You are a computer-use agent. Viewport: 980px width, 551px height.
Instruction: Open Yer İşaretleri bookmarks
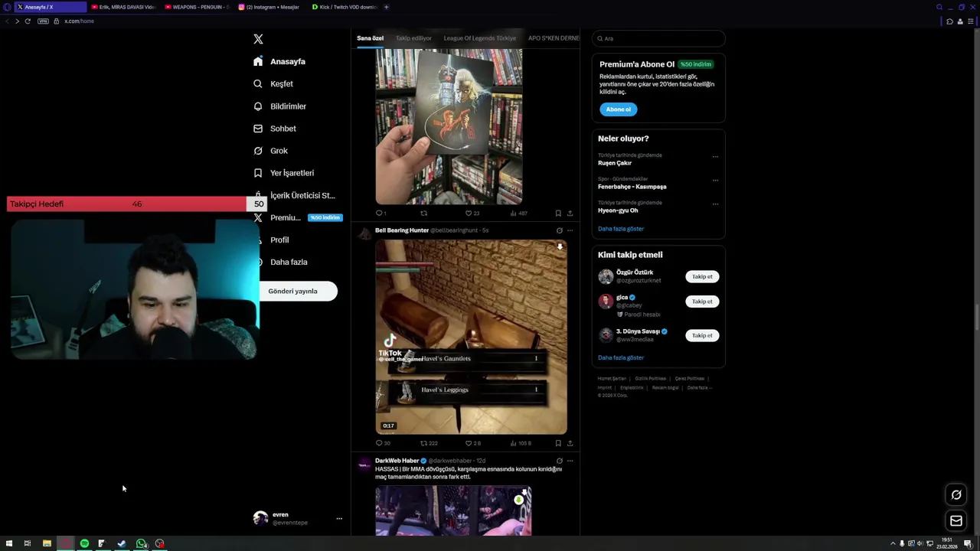[x=283, y=173]
